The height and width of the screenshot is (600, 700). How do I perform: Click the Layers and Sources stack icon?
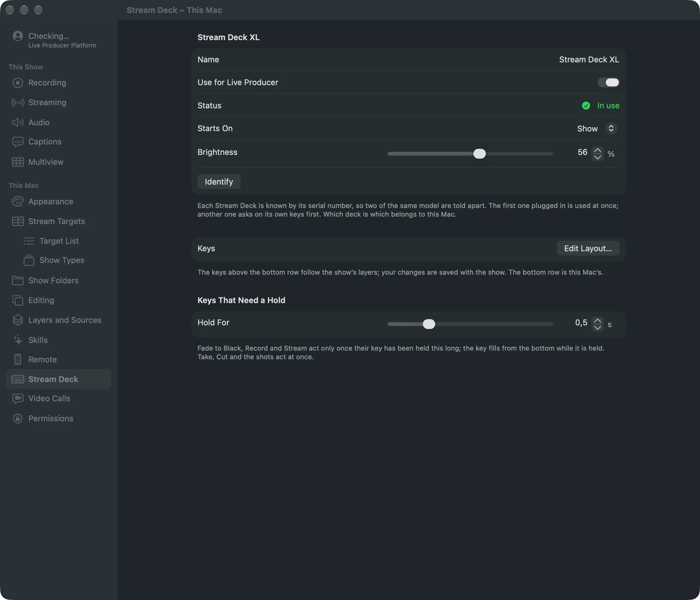(x=18, y=320)
